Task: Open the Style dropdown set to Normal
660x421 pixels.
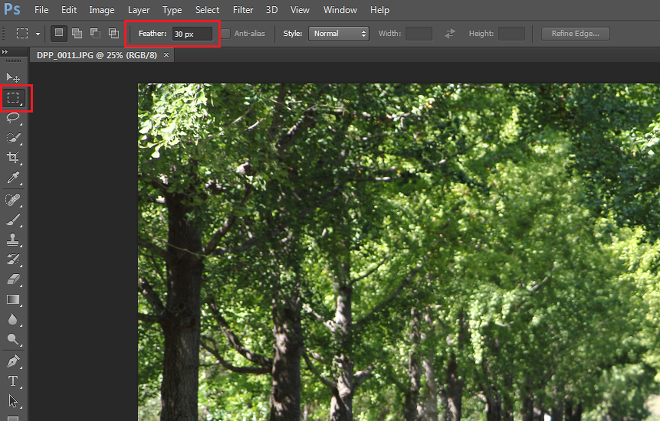Action: pos(339,34)
